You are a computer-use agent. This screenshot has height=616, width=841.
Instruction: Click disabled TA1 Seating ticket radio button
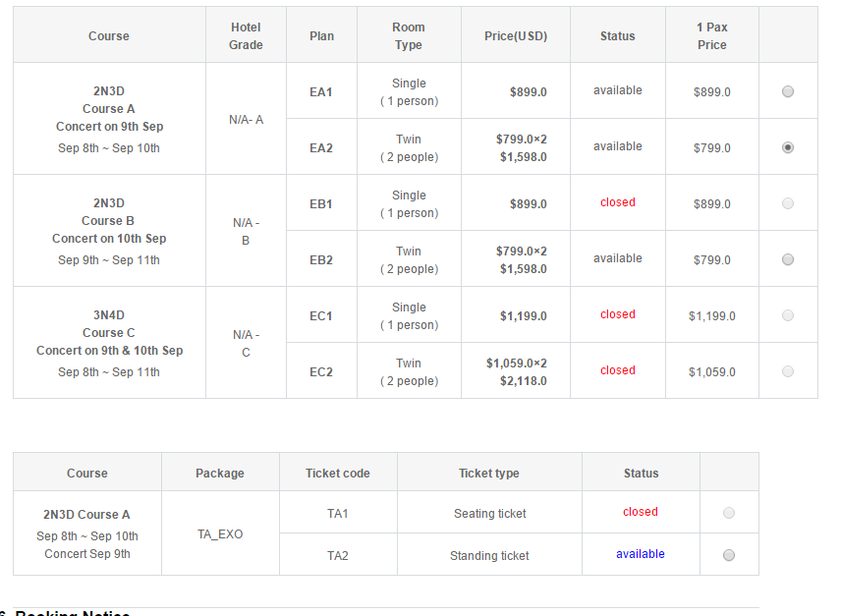(729, 513)
